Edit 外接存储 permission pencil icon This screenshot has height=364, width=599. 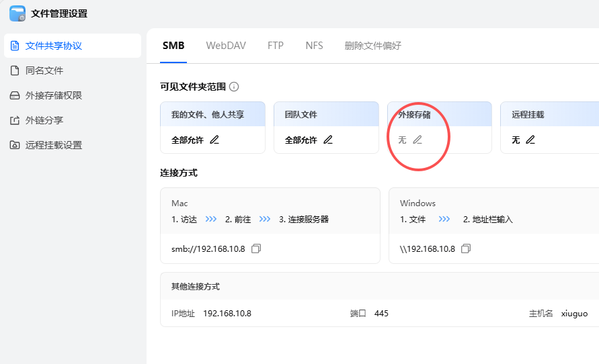pos(417,140)
